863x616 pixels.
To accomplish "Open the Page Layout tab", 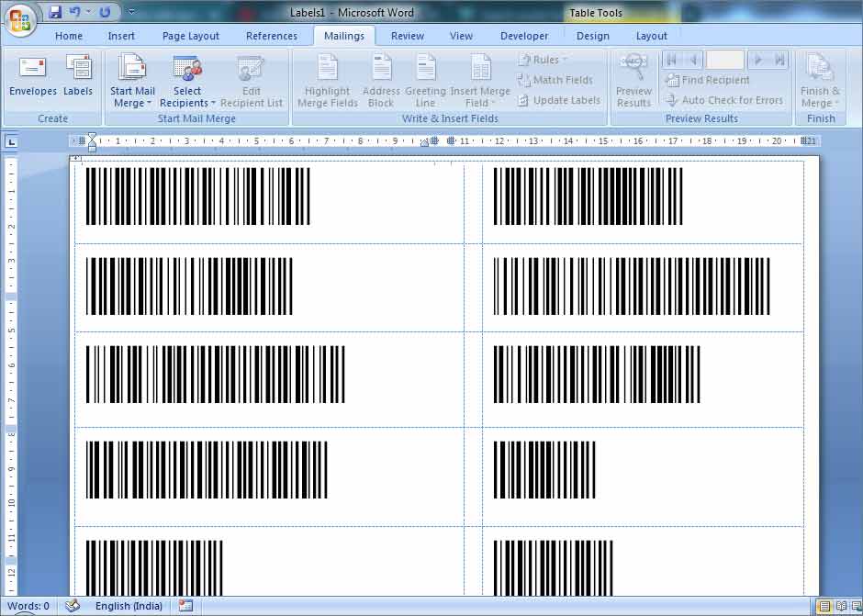I will [190, 37].
